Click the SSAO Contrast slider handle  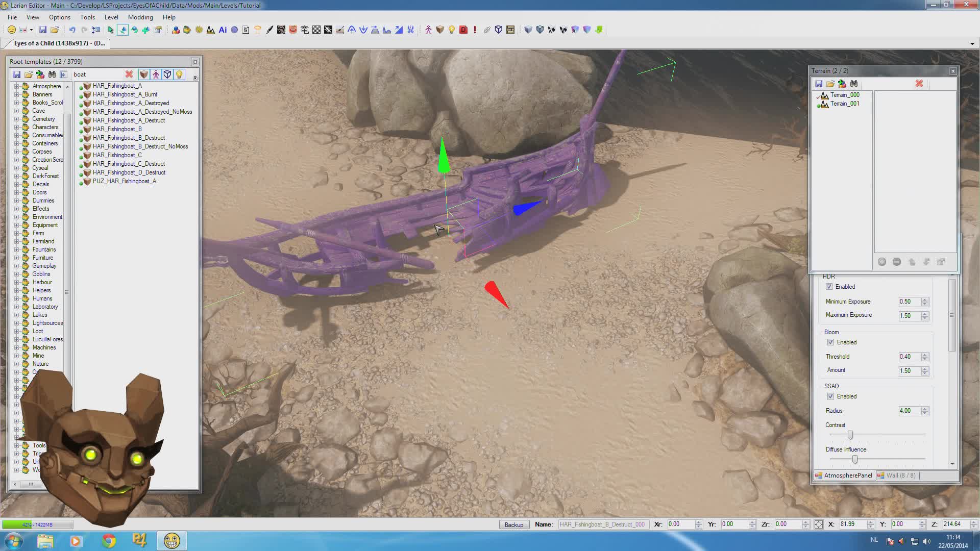pos(850,435)
